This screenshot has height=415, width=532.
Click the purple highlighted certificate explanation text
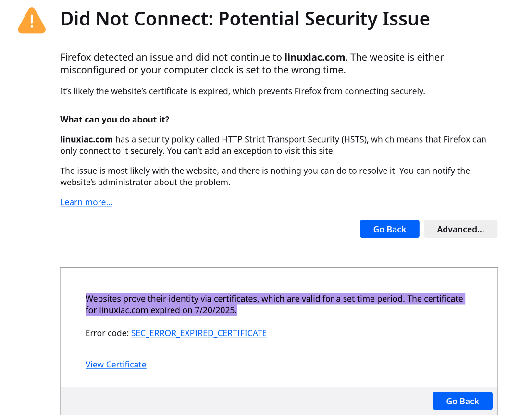click(x=274, y=305)
